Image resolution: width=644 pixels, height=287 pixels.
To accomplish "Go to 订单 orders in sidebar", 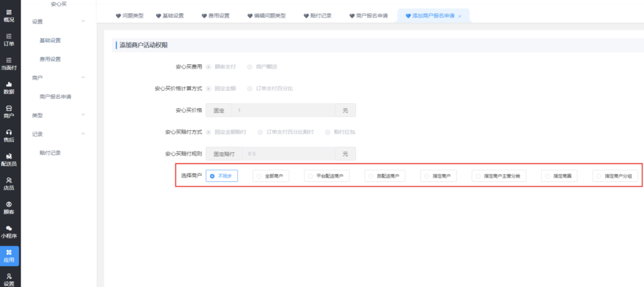I will tap(9, 39).
